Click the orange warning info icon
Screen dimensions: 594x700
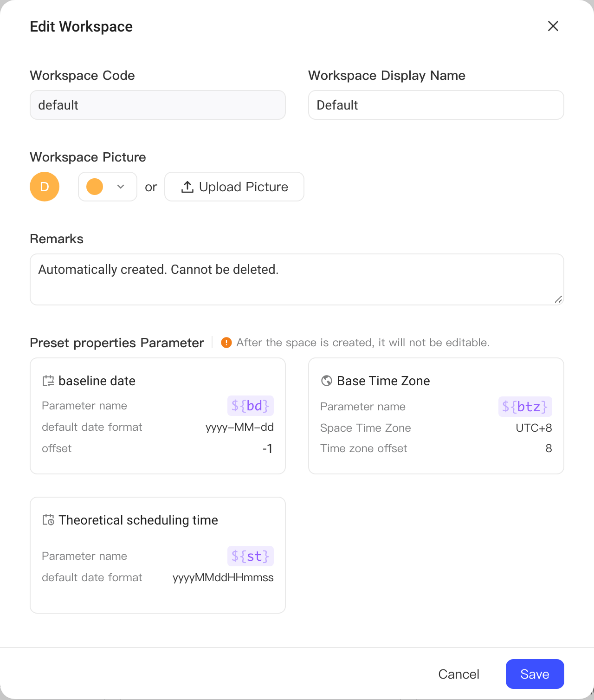pyautogui.click(x=226, y=343)
